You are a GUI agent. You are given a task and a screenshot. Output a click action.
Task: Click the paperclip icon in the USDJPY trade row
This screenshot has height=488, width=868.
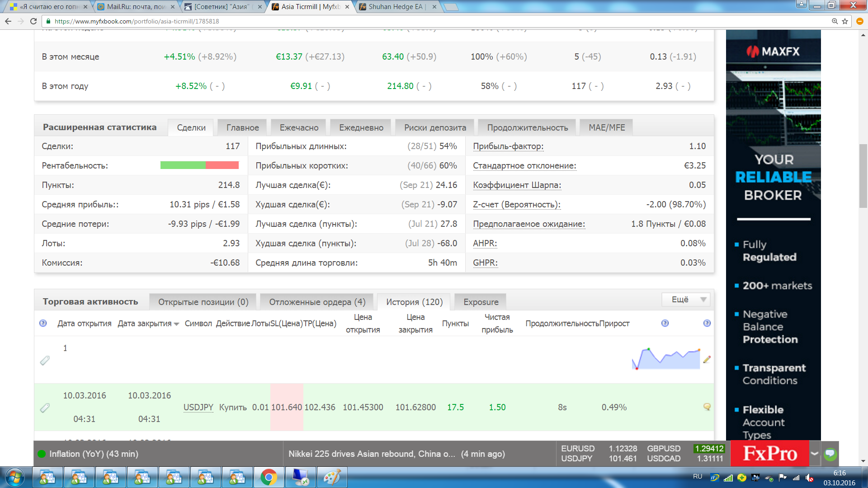click(45, 408)
